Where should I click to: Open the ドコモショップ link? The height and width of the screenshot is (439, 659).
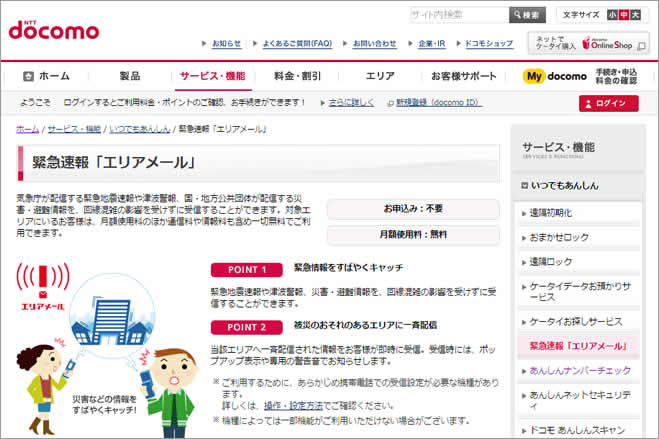[x=489, y=43]
